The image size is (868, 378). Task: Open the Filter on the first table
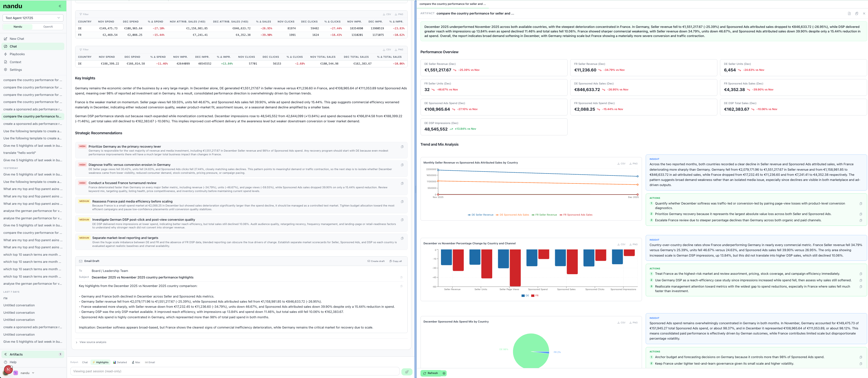(84, 14)
